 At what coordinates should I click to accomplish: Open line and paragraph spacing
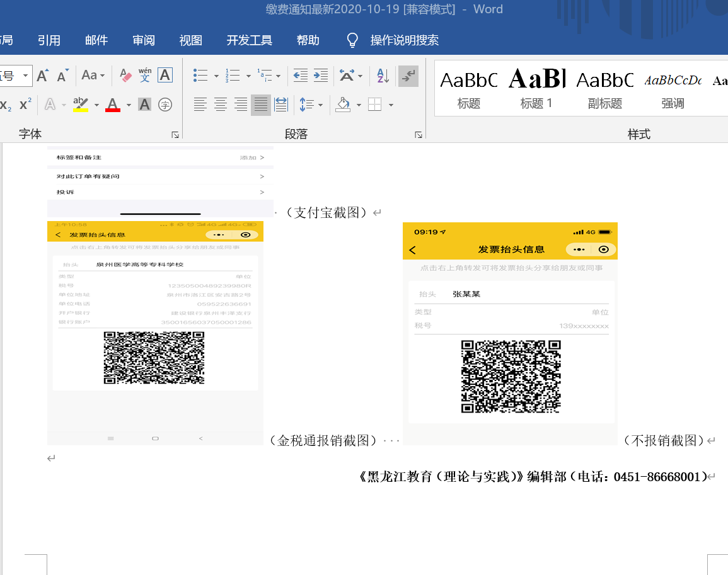[306, 105]
